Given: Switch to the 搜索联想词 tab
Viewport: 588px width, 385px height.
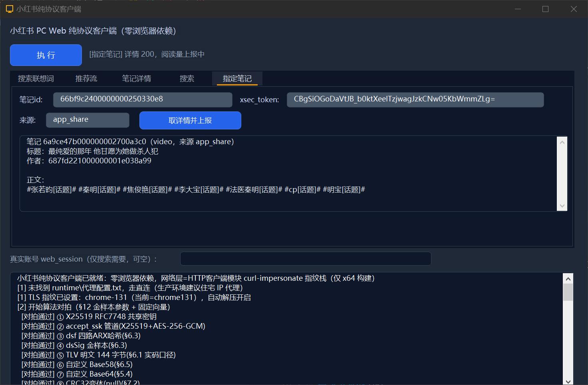Looking at the screenshot, I should coord(36,79).
